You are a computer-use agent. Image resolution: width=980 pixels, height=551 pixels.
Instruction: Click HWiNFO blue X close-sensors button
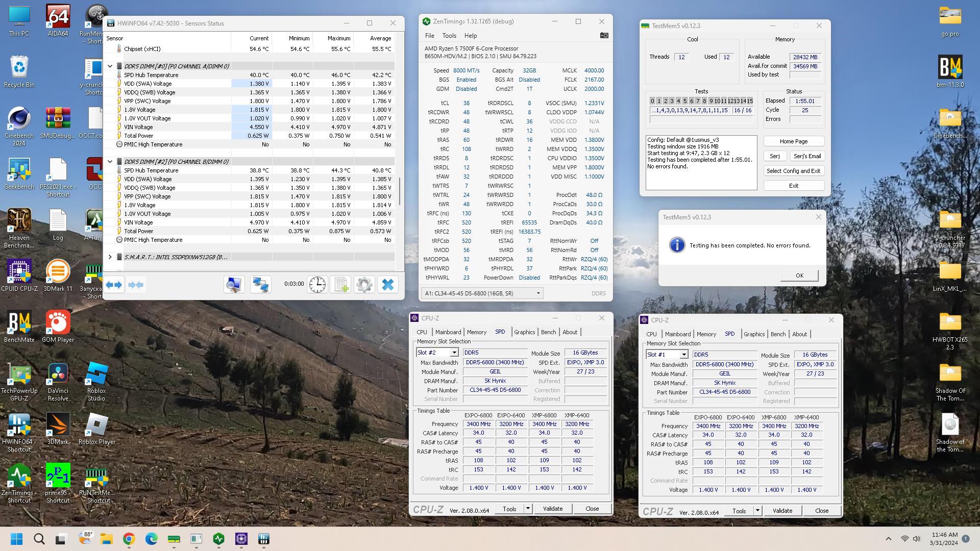(388, 285)
